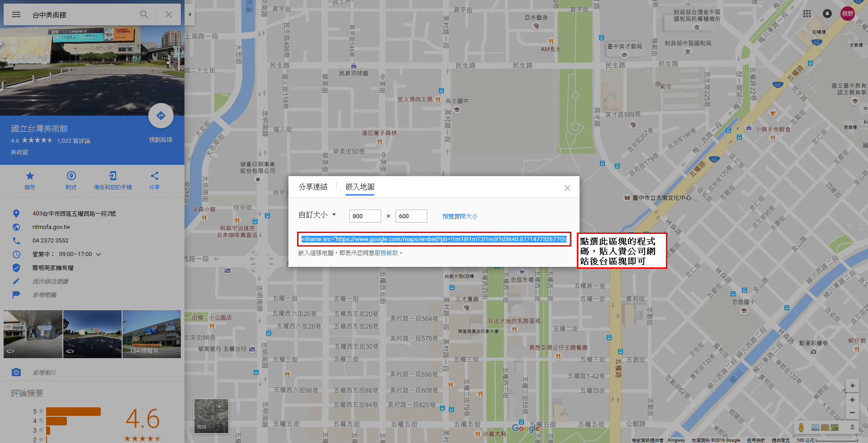Click the width field showing 800

[x=365, y=216]
